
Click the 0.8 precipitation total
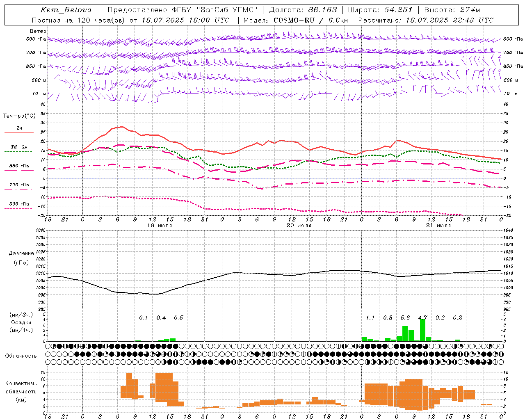[388, 317]
